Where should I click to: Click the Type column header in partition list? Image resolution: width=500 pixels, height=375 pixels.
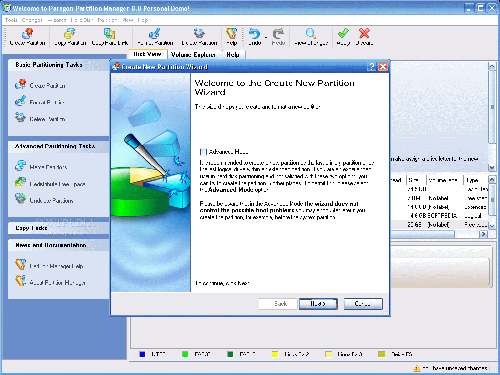476,180
